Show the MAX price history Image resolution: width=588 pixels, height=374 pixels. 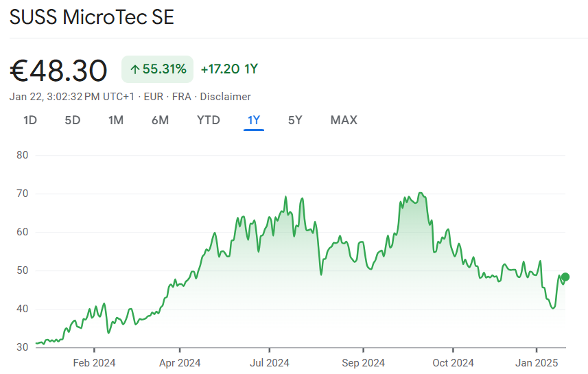click(344, 120)
